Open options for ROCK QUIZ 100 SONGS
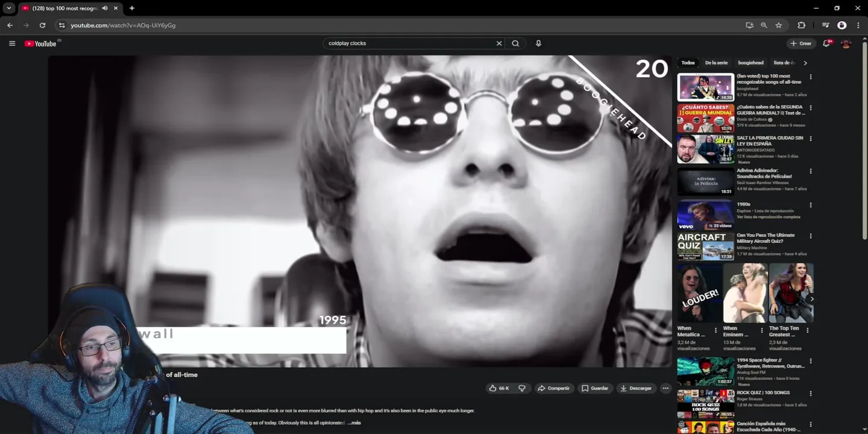 (x=811, y=393)
